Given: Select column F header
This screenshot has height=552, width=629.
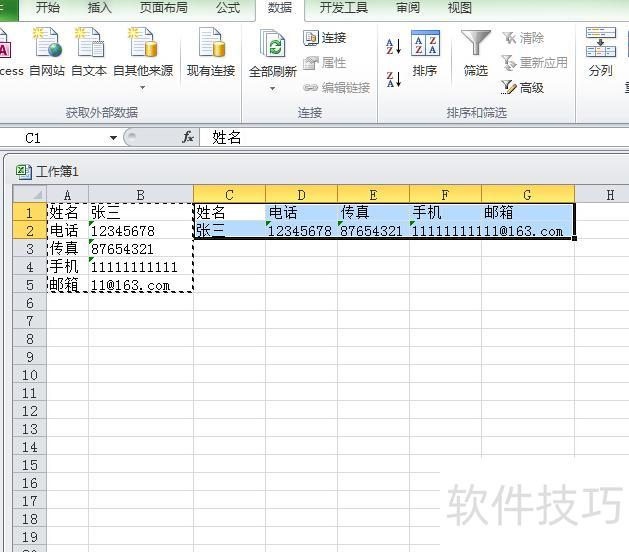Looking at the screenshot, I should point(445,195).
